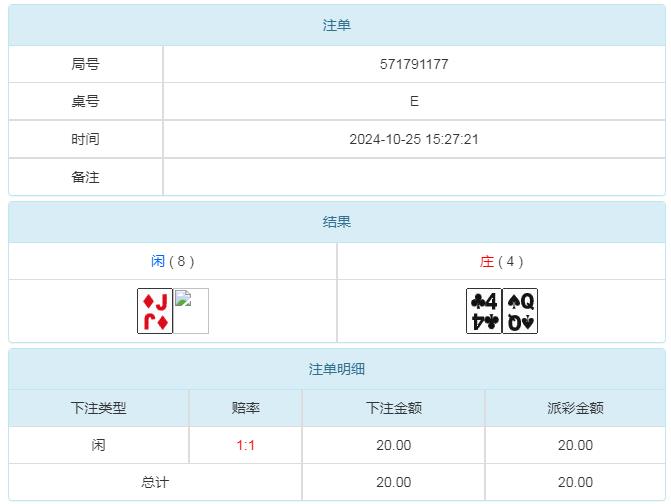Click the Jack of diamonds card
Image resolution: width=671 pixels, height=504 pixels.
(x=155, y=311)
